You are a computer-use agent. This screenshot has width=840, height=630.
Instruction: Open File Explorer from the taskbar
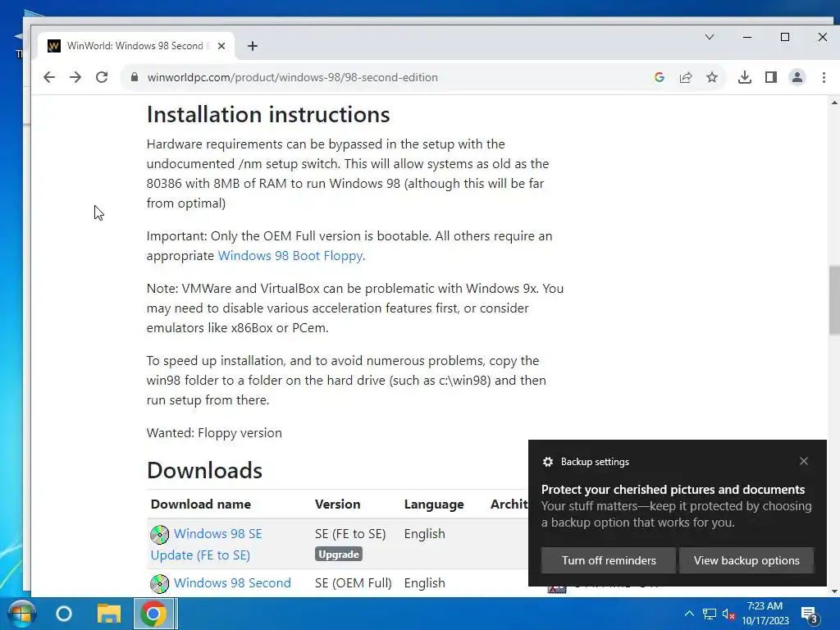coord(109,614)
